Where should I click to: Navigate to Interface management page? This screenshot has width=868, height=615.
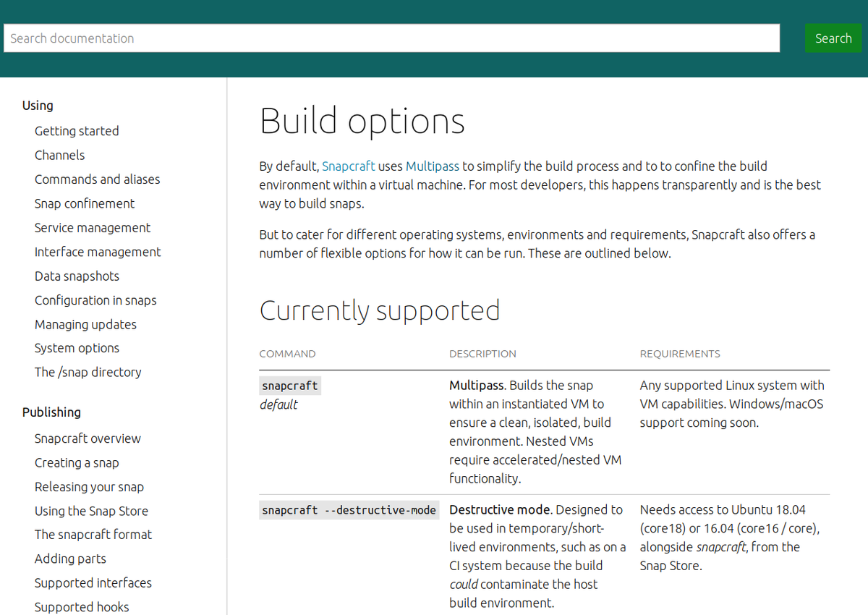click(x=98, y=252)
